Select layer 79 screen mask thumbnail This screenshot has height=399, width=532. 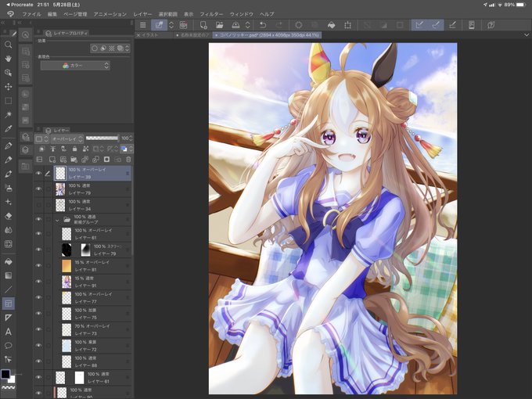85,250
